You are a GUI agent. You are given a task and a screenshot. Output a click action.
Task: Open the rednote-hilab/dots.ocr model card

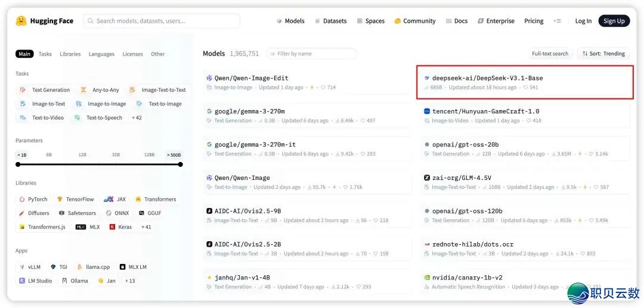525,248
